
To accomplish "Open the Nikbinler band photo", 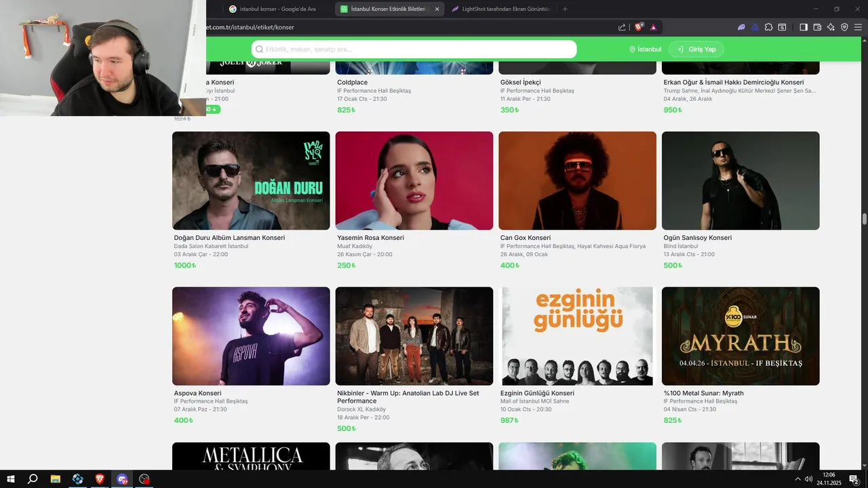I will pos(414,336).
